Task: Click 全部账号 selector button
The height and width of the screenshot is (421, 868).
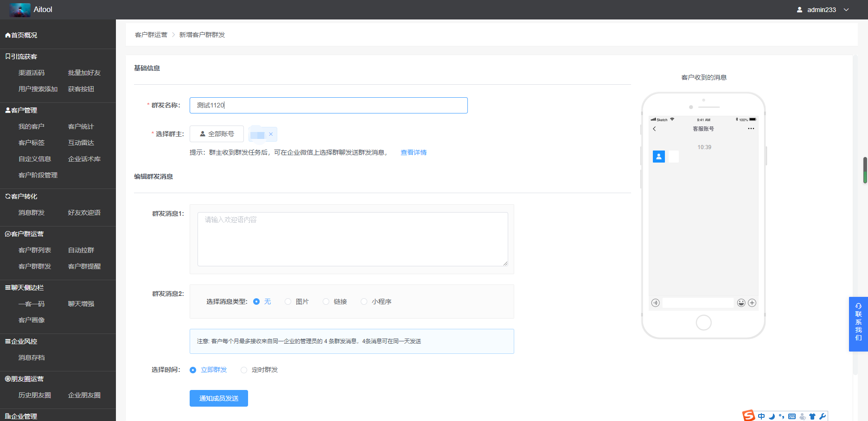Action: point(217,134)
